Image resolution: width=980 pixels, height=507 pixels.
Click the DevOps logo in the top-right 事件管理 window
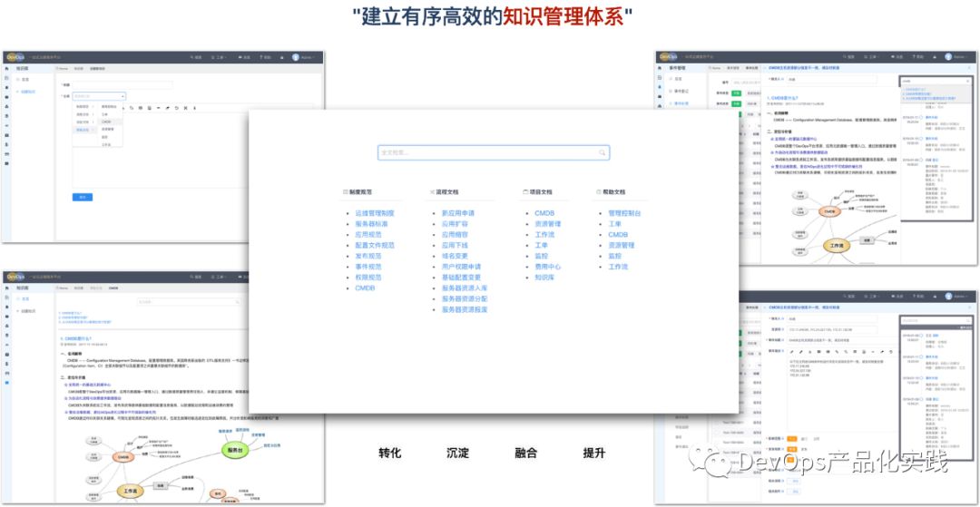670,57
